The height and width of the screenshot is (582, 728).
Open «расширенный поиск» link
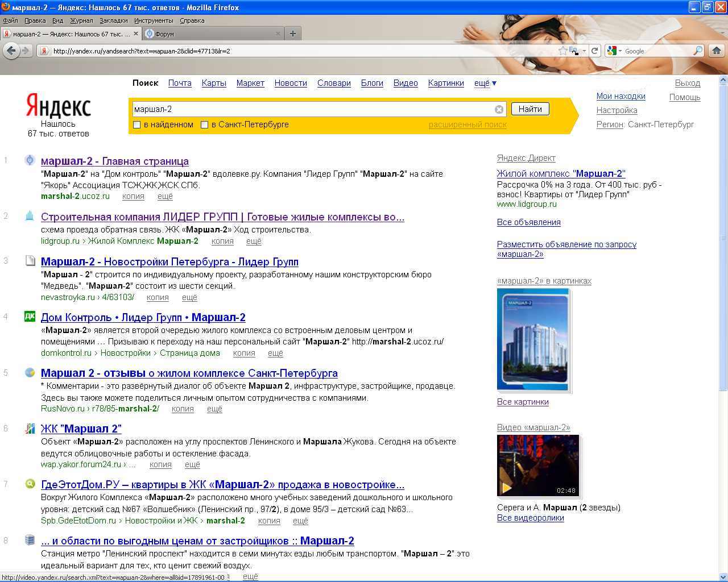click(x=468, y=125)
